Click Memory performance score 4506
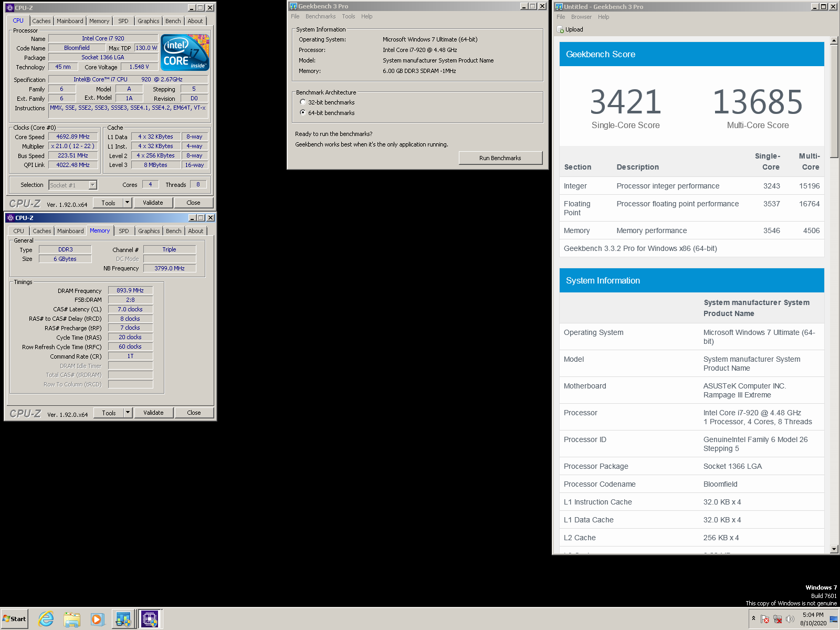This screenshot has width=840, height=630. click(811, 230)
